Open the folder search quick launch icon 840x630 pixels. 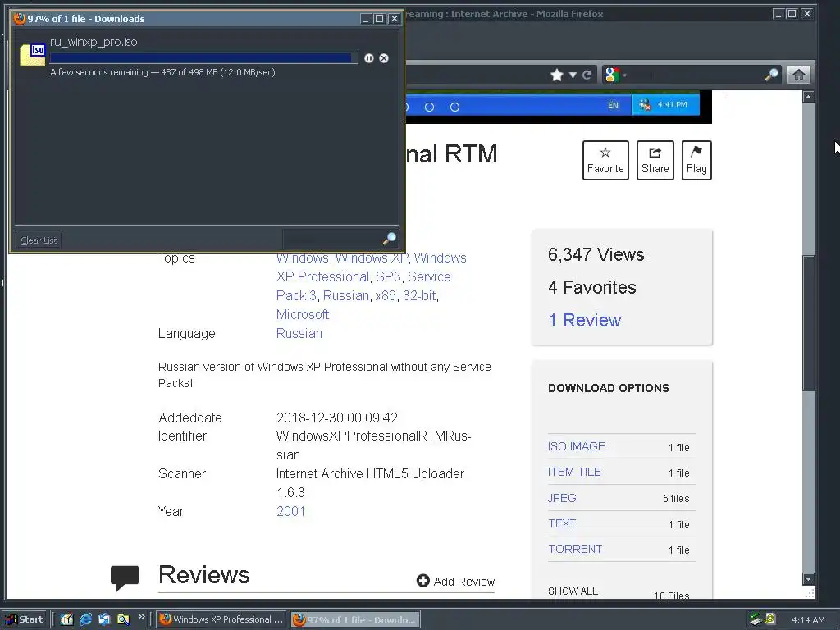tap(123, 619)
